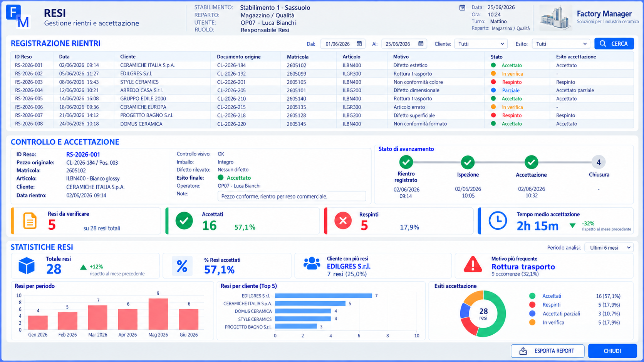Viewport: 644px width, 362px height.
Task: Click the orange status dot for RS-2026-002
Action: (x=493, y=73)
